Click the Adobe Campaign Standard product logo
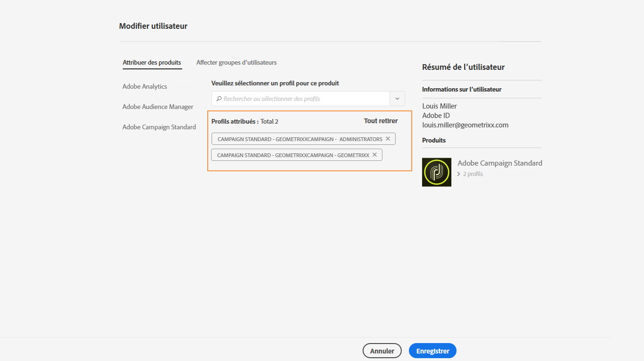The width and height of the screenshot is (644, 361). pyautogui.click(x=437, y=172)
